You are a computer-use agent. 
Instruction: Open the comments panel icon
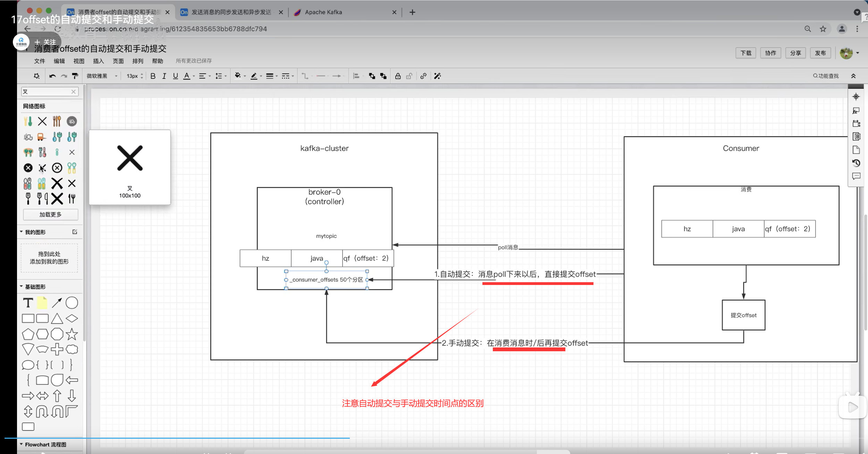[x=856, y=176]
